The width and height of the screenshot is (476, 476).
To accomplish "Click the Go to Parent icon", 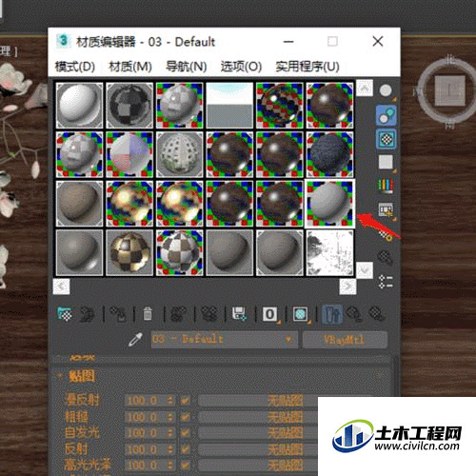I will click(353, 314).
